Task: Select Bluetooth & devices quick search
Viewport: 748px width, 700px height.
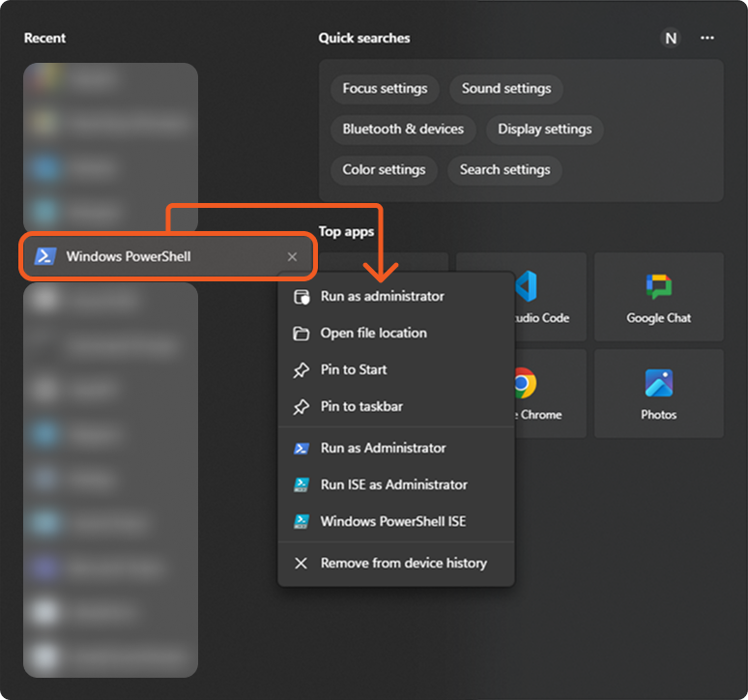Action: click(x=403, y=130)
